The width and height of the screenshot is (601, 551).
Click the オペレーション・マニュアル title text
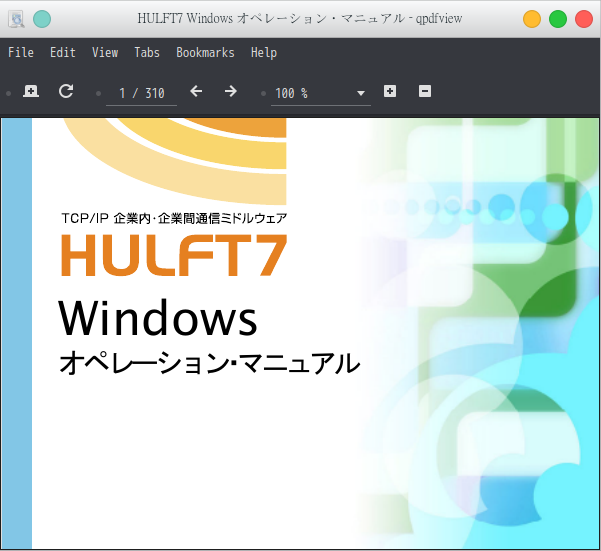[209, 363]
